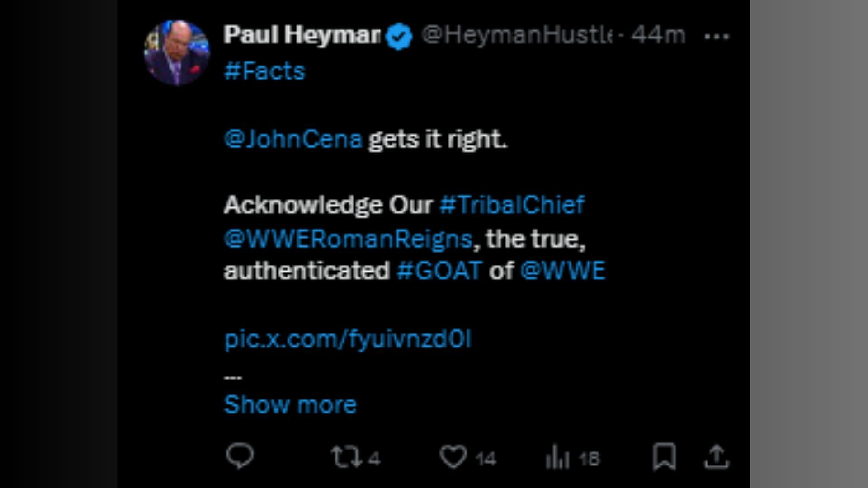Bookmark this tweet
The image size is (868, 488).
pyautogui.click(x=664, y=456)
